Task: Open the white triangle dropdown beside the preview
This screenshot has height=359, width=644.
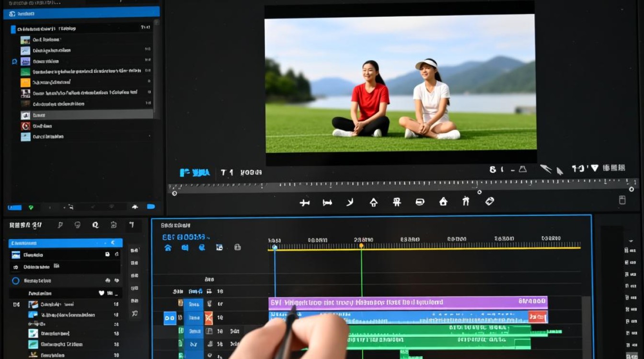Action: (x=595, y=168)
